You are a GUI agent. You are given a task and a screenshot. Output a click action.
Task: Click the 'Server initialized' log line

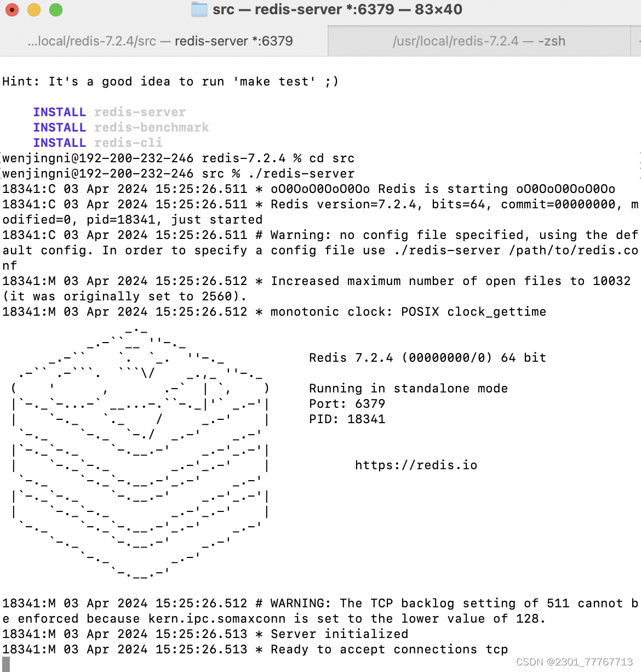[205, 634]
